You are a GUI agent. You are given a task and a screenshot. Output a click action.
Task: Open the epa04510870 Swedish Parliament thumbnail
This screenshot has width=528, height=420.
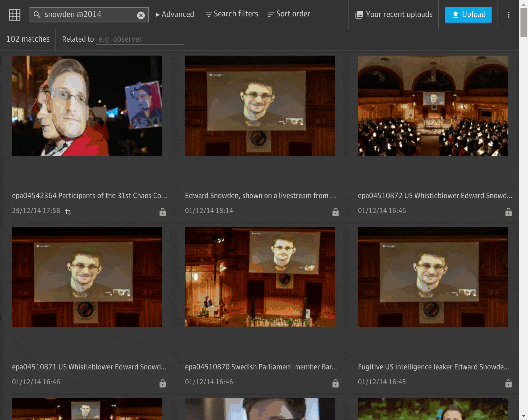tap(260, 277)
